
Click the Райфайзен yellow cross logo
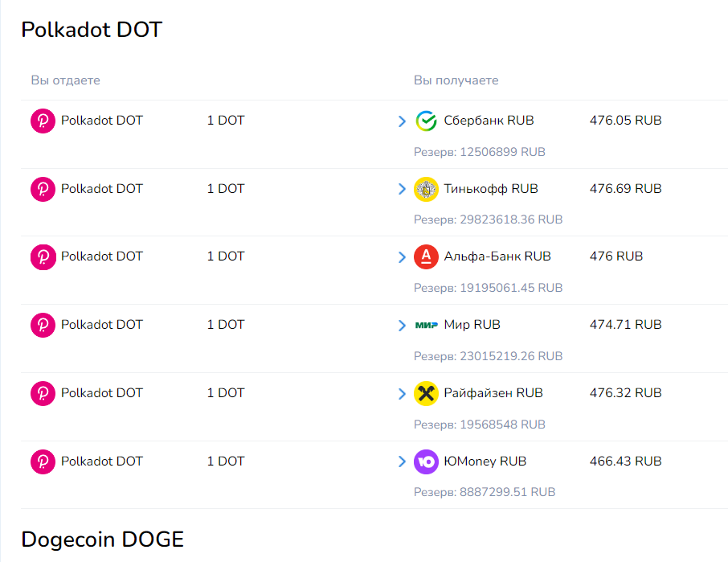426,393
